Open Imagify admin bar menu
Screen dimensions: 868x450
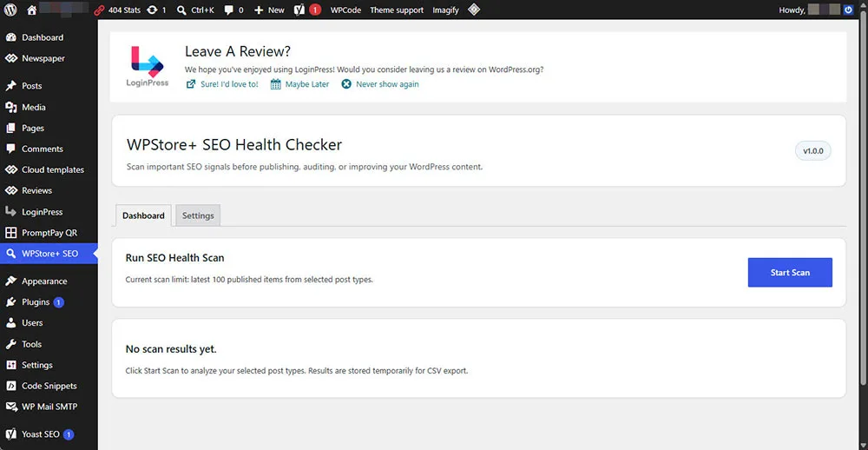445,10
